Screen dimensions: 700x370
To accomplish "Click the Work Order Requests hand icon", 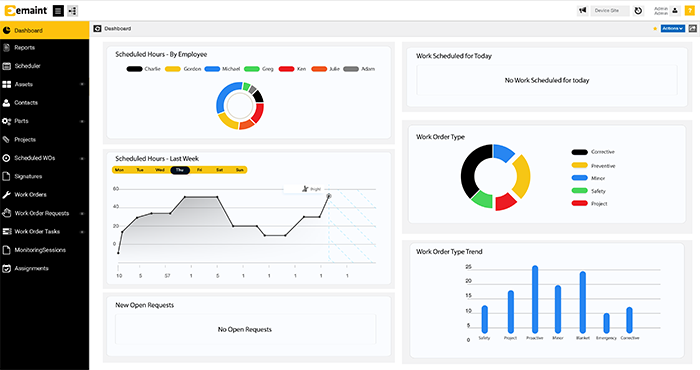I will [6, 213].
